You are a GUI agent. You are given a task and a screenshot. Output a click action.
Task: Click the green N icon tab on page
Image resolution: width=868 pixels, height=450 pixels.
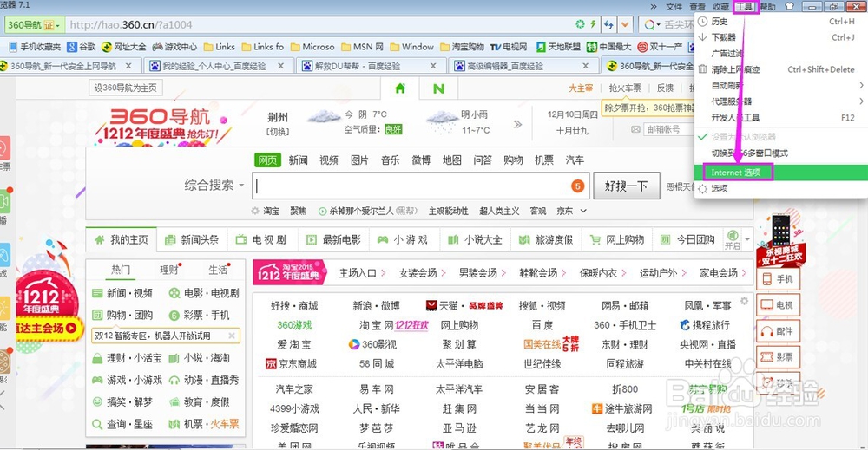[438, 88]
